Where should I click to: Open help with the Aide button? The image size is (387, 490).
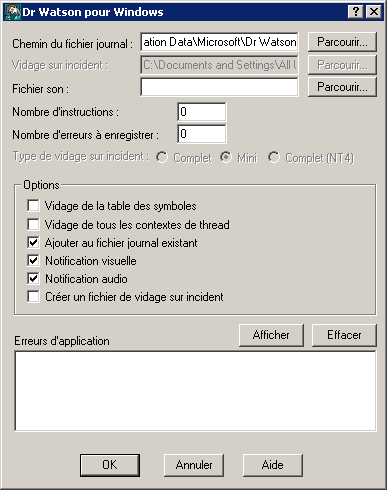click(x=273, y=465)
